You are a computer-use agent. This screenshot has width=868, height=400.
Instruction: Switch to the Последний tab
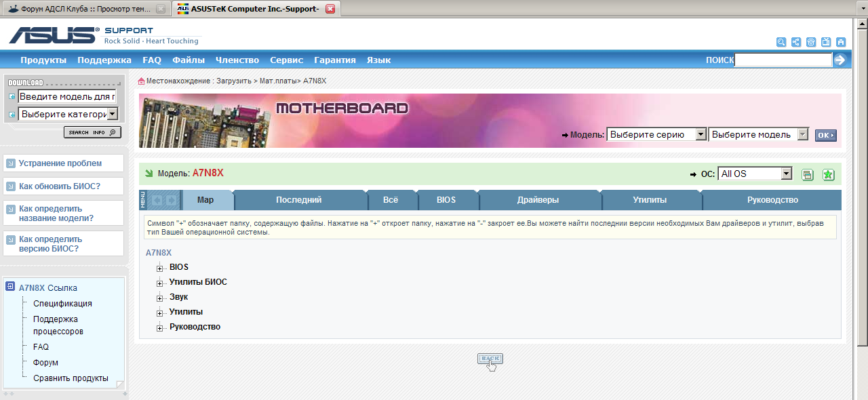coord(298,200)
